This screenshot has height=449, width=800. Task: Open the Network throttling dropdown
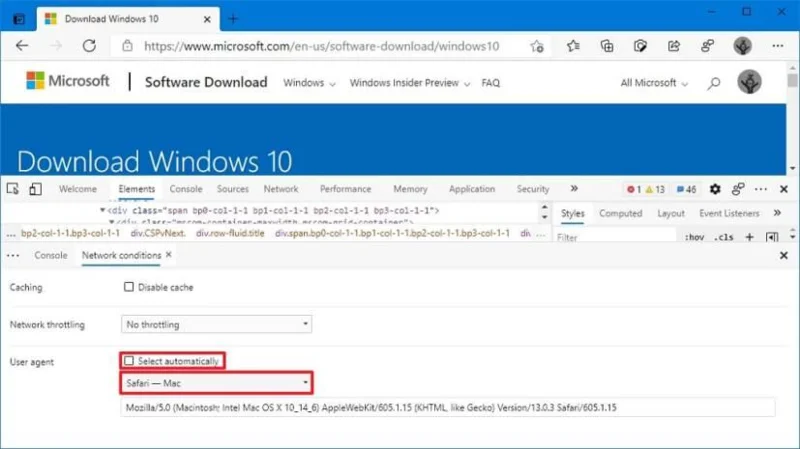tap(216, 324)
